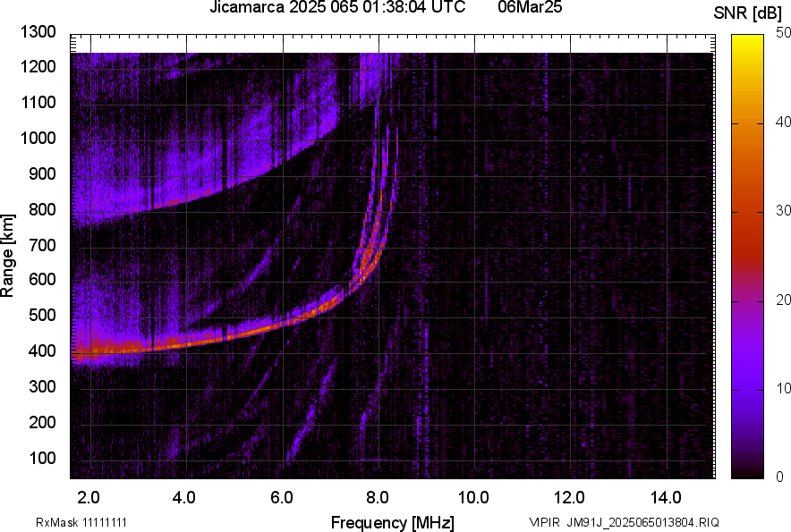Click the 2.0 frequency tick label
Viewport: 791px width, 532px height.
tap(89, 498)
